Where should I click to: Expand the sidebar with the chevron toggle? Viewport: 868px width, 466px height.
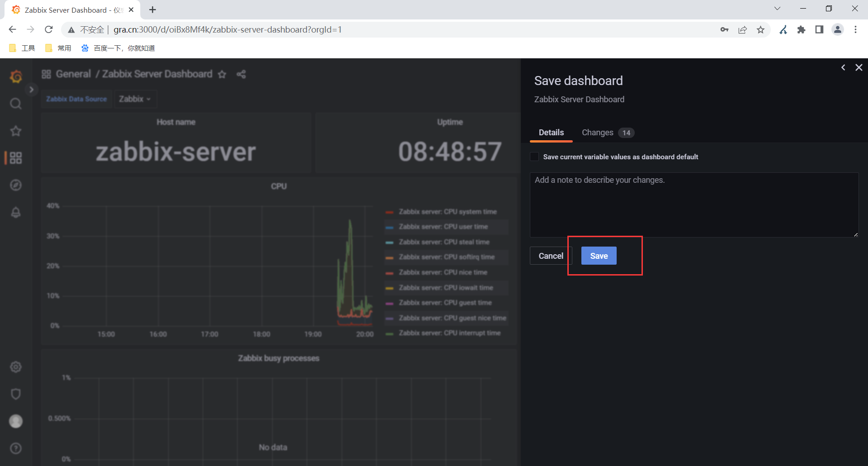tap(31, 90)
